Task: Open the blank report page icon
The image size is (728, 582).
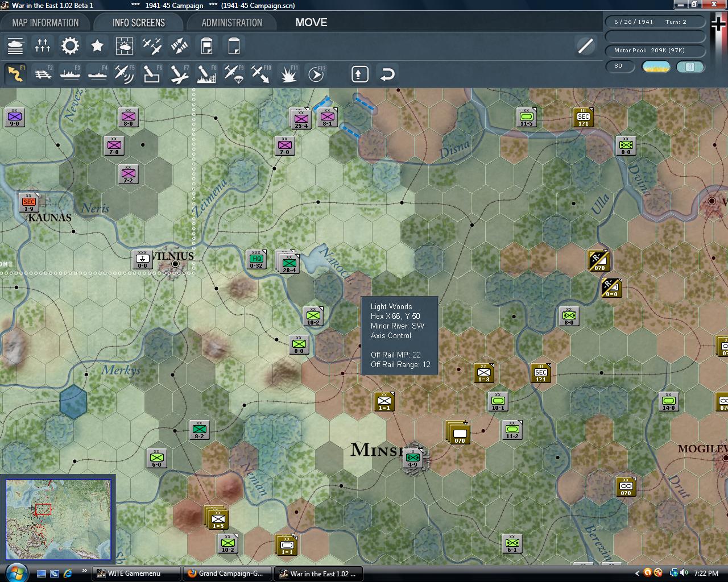Action: pyautogui.click(x=234, y=45)
